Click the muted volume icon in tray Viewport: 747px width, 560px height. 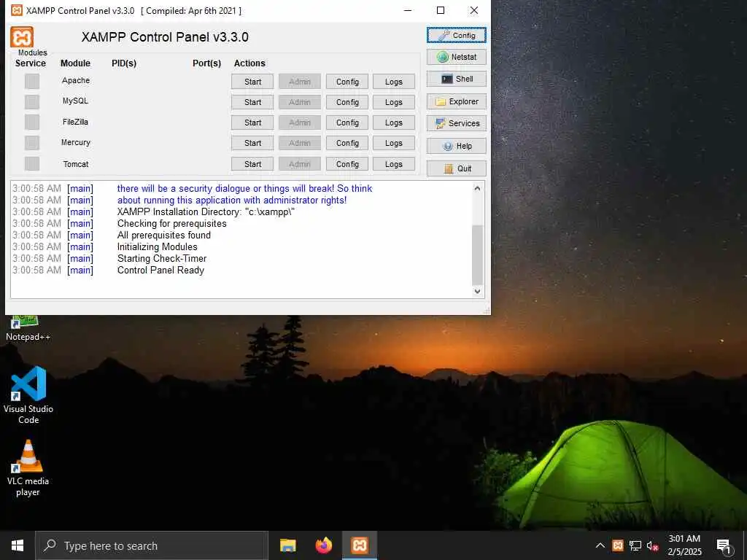tap(653, 546)
